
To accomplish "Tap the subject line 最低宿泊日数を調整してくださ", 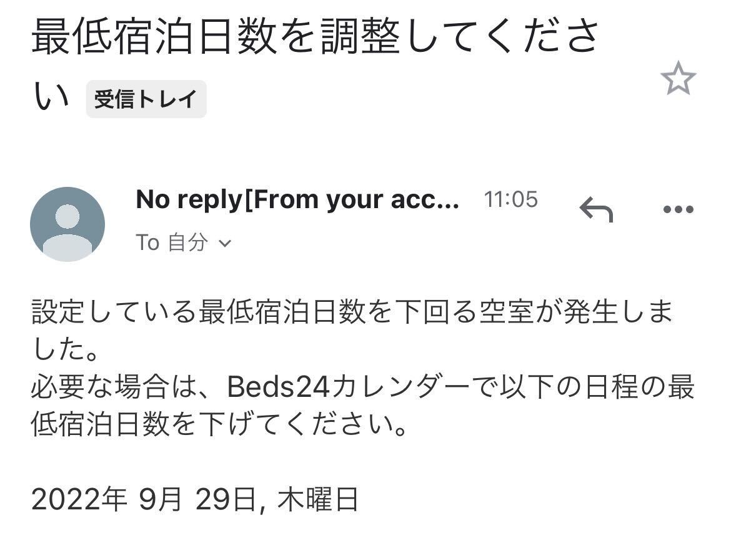I will click(x=316, y=37).
